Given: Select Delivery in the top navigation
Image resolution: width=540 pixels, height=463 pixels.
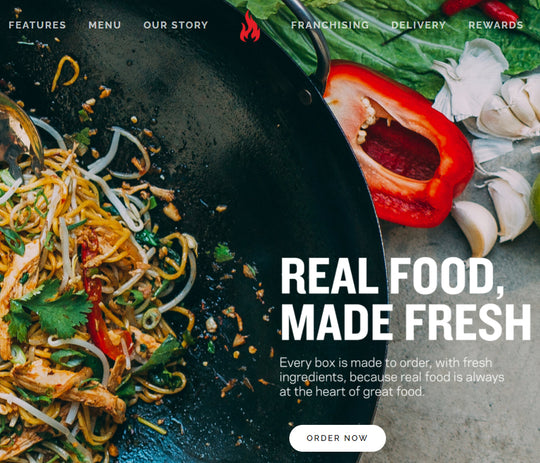Looking at the screenshot, I should [x=418, y=25].
